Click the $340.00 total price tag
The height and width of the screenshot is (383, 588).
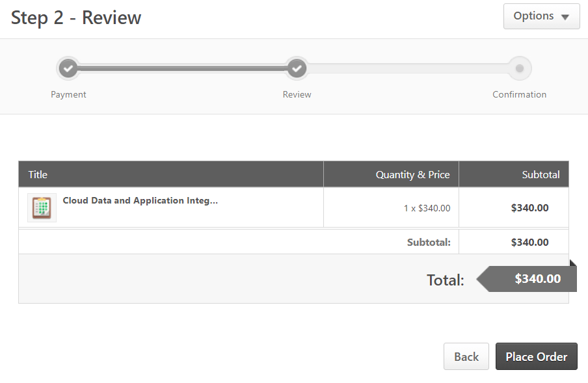tap(527, 279)
